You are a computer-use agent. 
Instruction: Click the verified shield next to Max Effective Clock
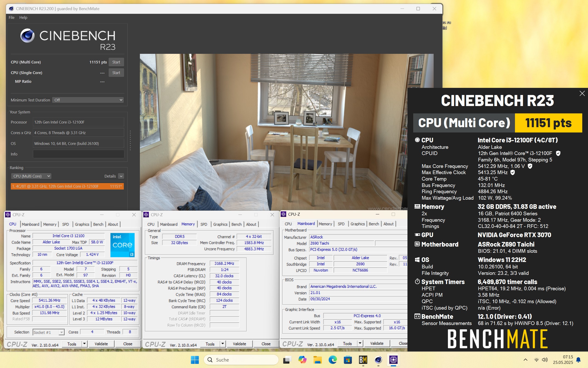(x=513, y=172)
